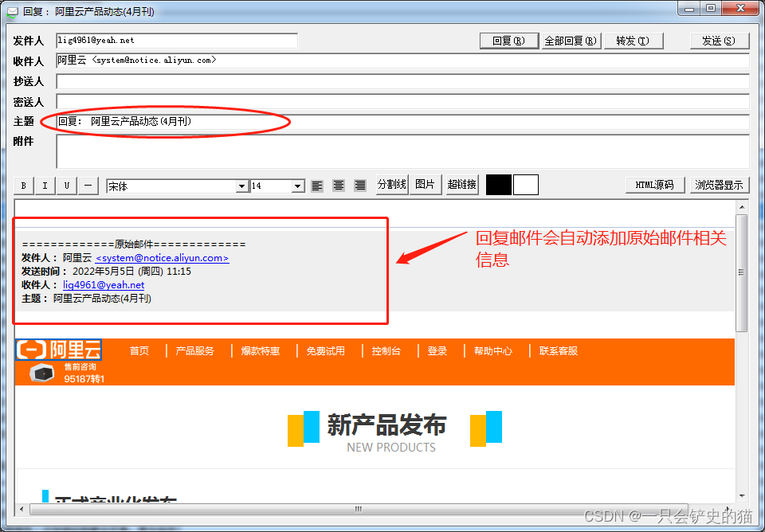765x532 pixels.
Task: Open 联系客服 in the Aliyun nav bar
Action: (558, 351)
